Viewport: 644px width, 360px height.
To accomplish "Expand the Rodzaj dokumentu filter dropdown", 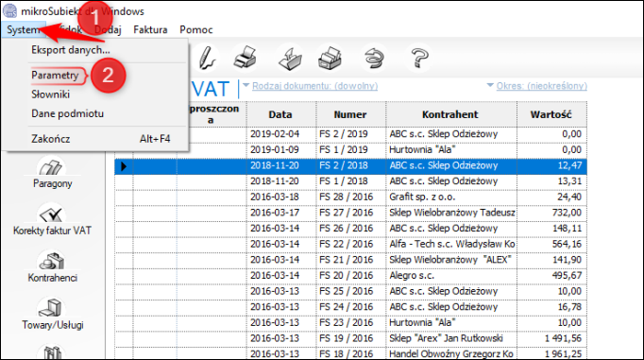I will [311, 86].
